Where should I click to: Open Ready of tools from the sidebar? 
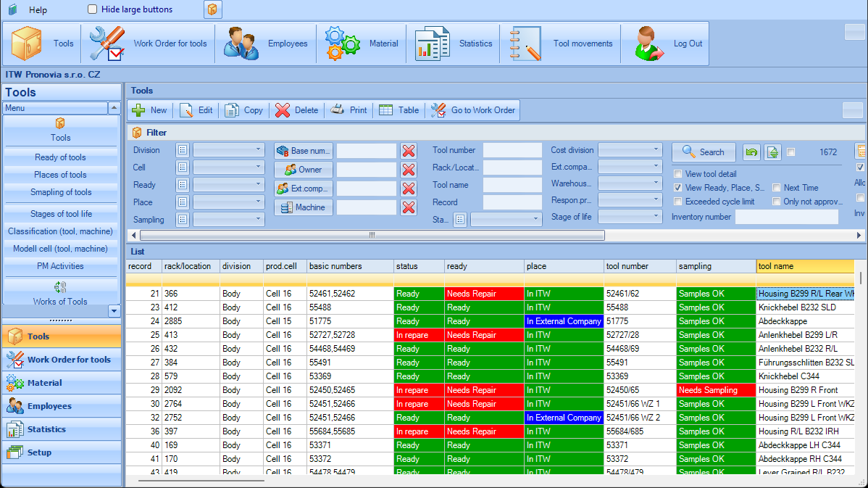[x=61, y=157]
